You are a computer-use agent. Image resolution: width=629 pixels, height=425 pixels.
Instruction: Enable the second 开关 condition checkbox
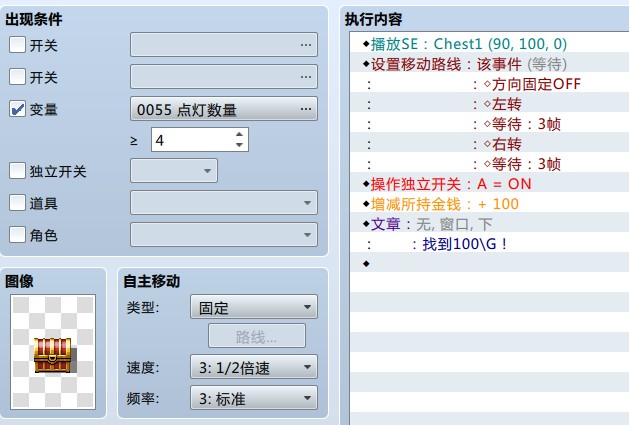[x=17, y=76]
